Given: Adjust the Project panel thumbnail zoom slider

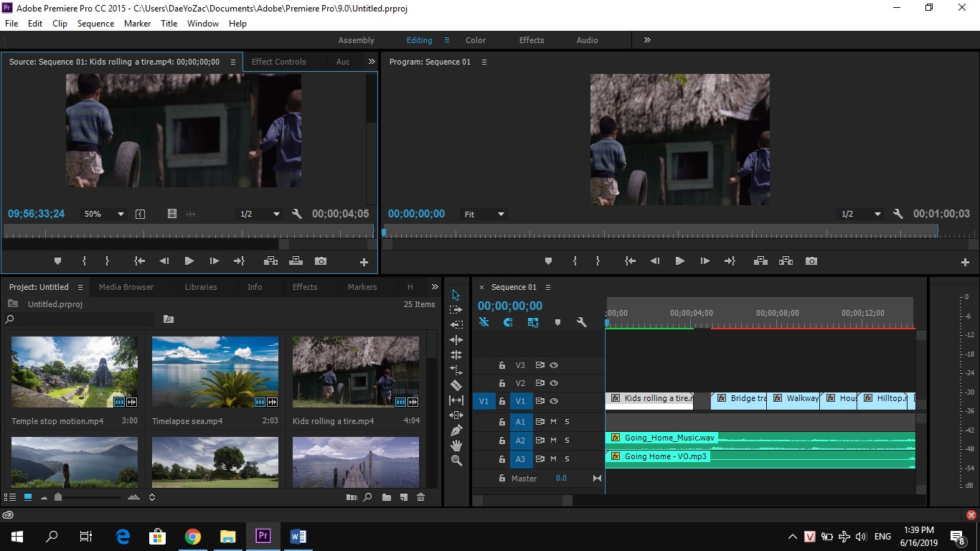Looking at the screenshot, I should (59, 497).
